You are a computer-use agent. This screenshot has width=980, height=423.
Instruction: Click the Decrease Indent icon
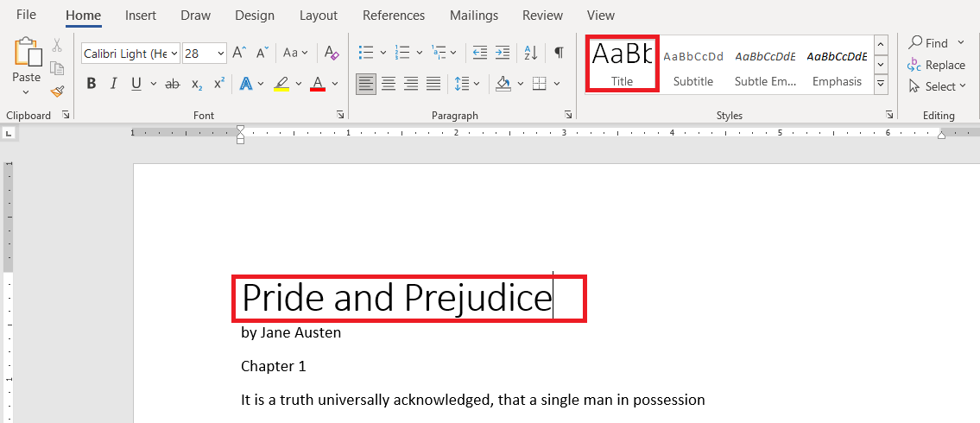(479, 53)
